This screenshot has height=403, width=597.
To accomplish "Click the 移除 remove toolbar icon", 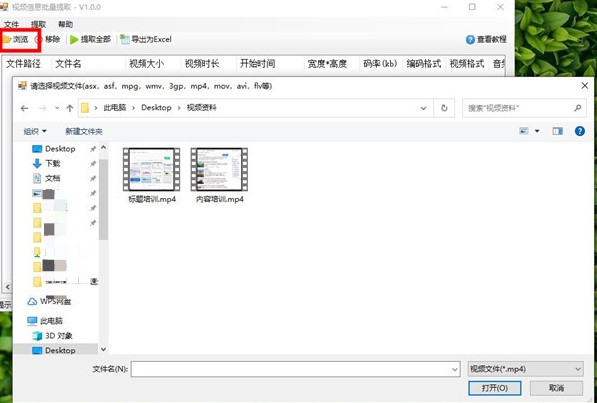I will [38, 39].
